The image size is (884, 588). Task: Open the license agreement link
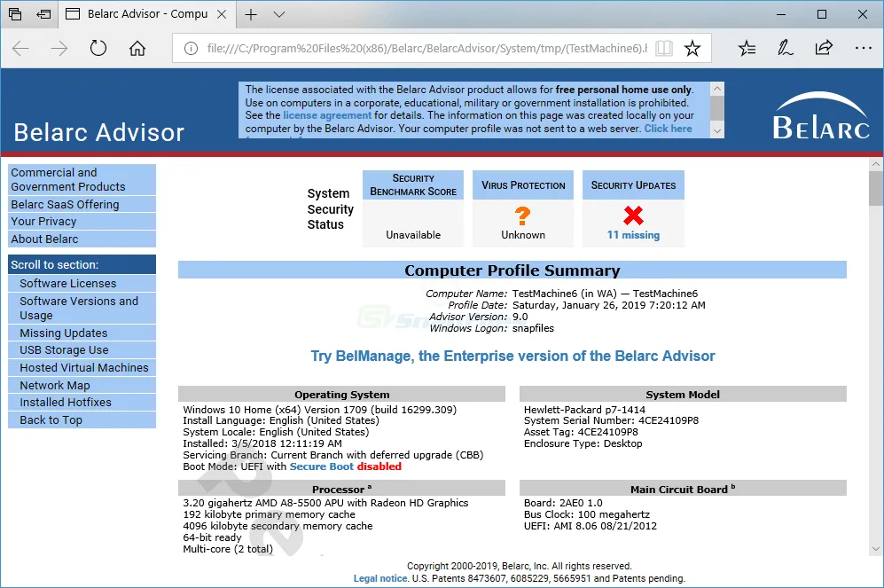coord(327,115)
